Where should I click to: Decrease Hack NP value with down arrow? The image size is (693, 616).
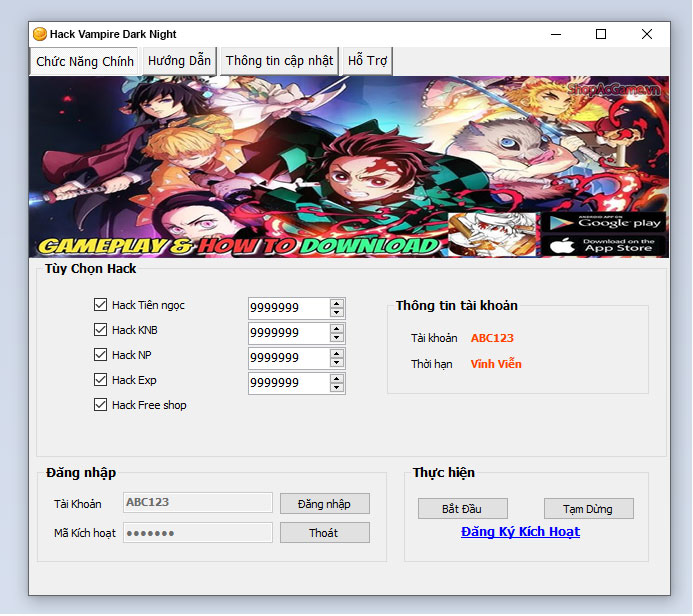tap(337, 362)
